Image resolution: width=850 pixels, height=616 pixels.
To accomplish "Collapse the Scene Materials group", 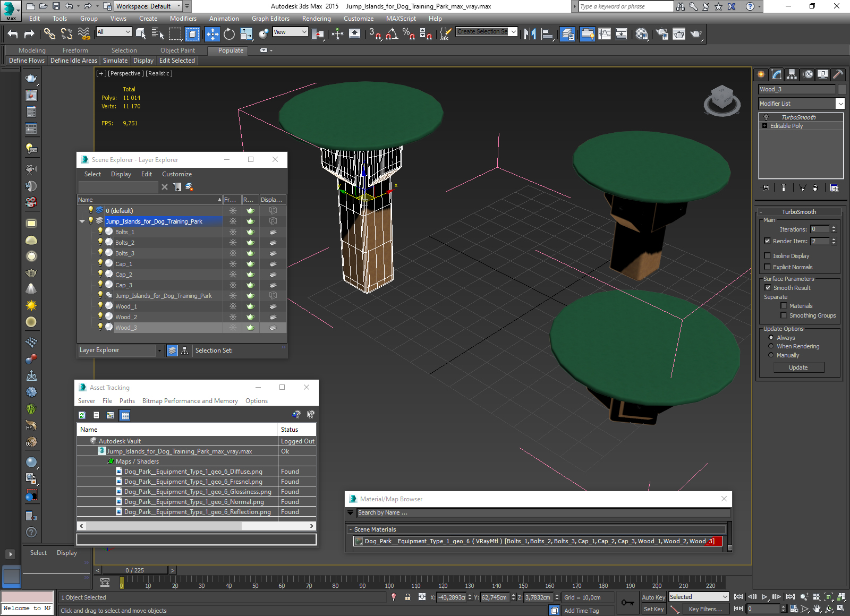I will pyautogui.click(x=351, y=529).
